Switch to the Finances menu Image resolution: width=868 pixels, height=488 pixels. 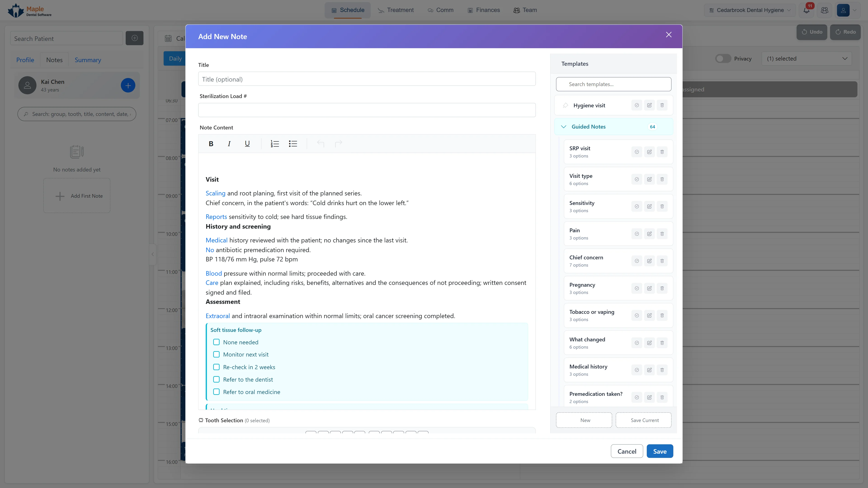pos(484,10)
